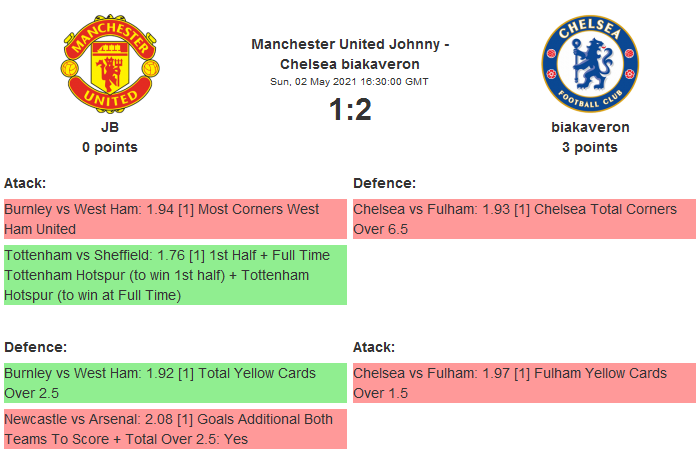Click the '3 points' label
This screenshot has width=700, height=460.
click(x=590, y=147)
